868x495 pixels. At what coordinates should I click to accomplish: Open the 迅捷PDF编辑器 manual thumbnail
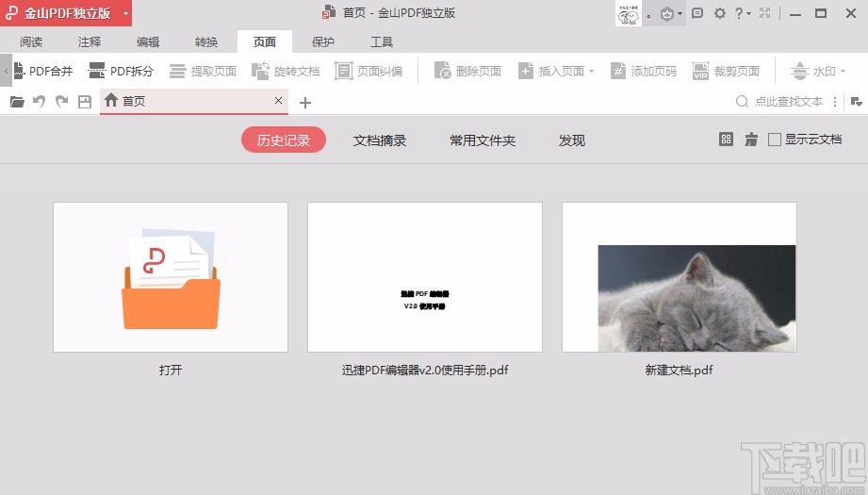[425, 277]
